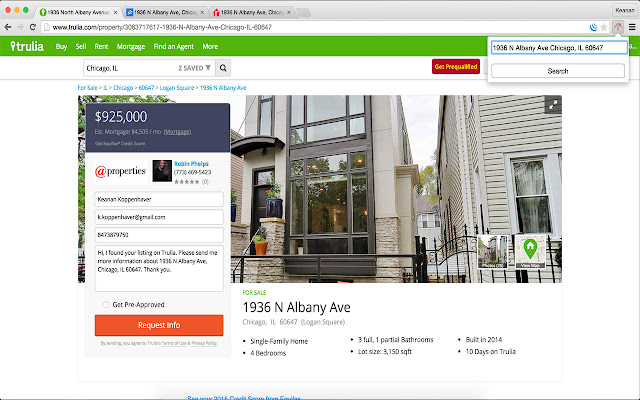The image size is (640, 400).
Task: Open the photos thumbnail
Action: (493, 251)
